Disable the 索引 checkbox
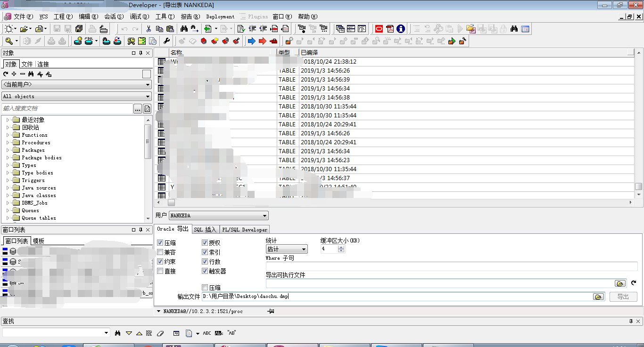This screenshot has width=644, height=347. point(205,252)
